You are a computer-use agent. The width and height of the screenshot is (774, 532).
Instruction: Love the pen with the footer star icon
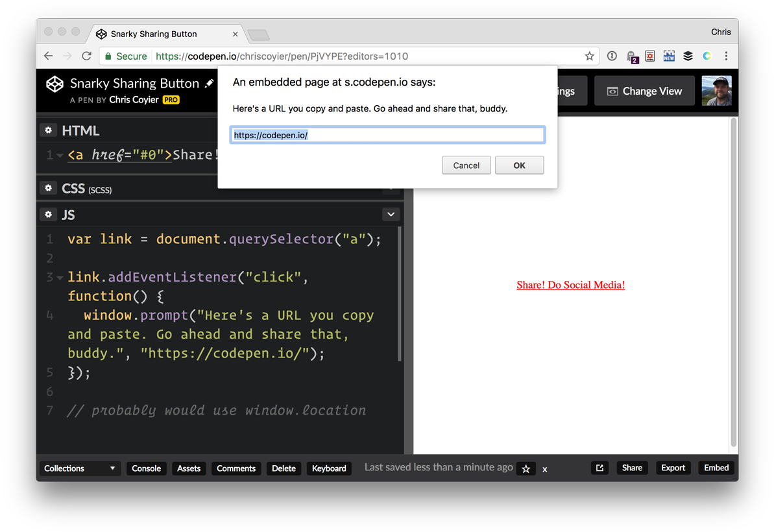526,469
